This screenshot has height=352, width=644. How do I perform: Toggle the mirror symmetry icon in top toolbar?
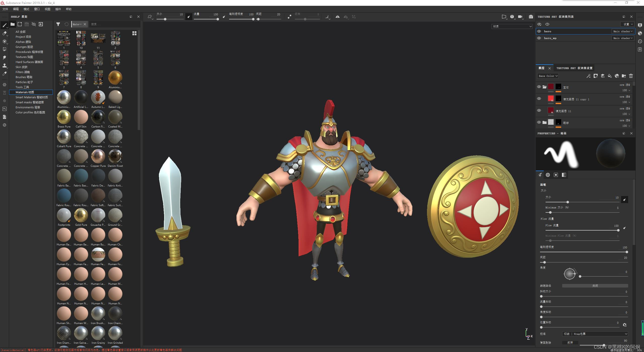point(337,17)
